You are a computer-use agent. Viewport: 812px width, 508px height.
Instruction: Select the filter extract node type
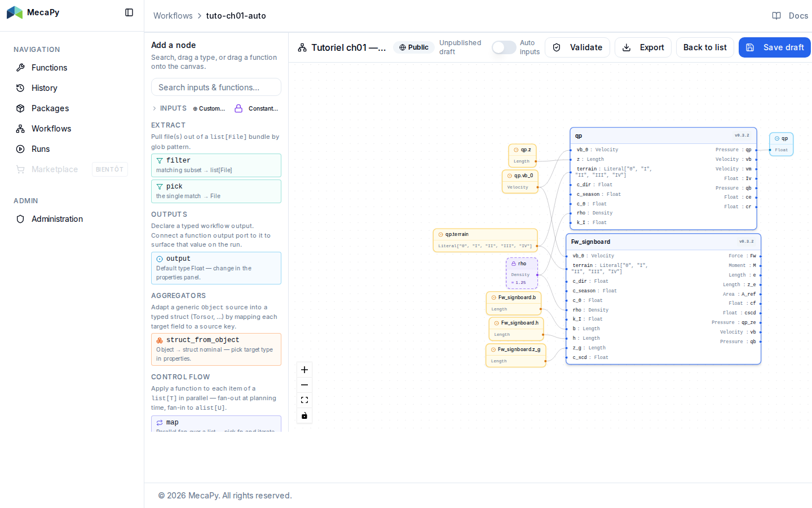[216, 165]
